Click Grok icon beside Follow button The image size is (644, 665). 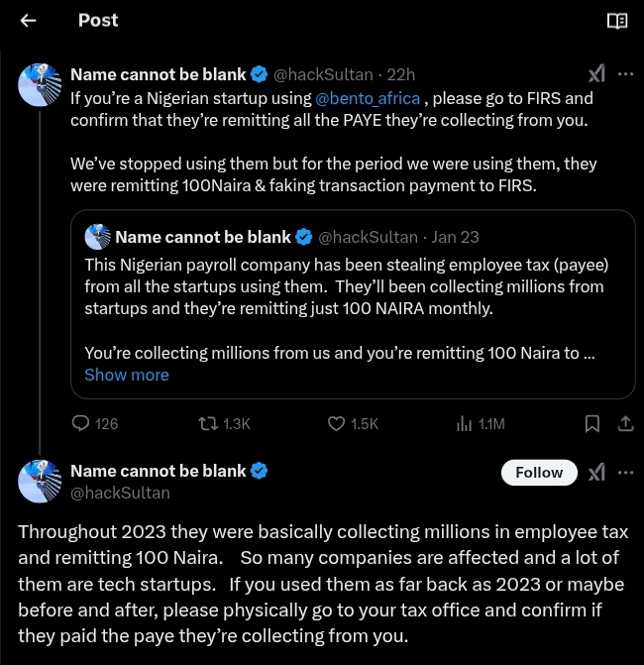[x=596, y=473]
